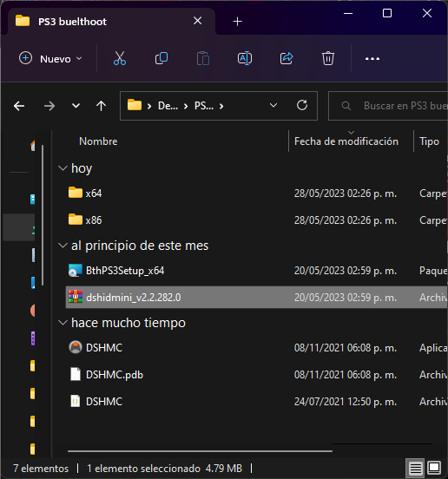The height and width of the screenshot is (479, 448).
Task: Go forward with the right arrow
Action: pyautogui.click(x=49, y=106)
